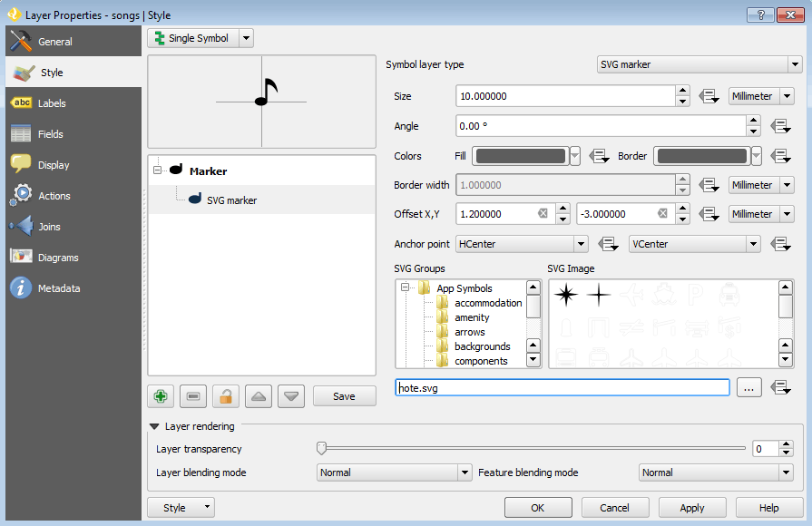Click the green add symbol layer icon

pos(161,396)
